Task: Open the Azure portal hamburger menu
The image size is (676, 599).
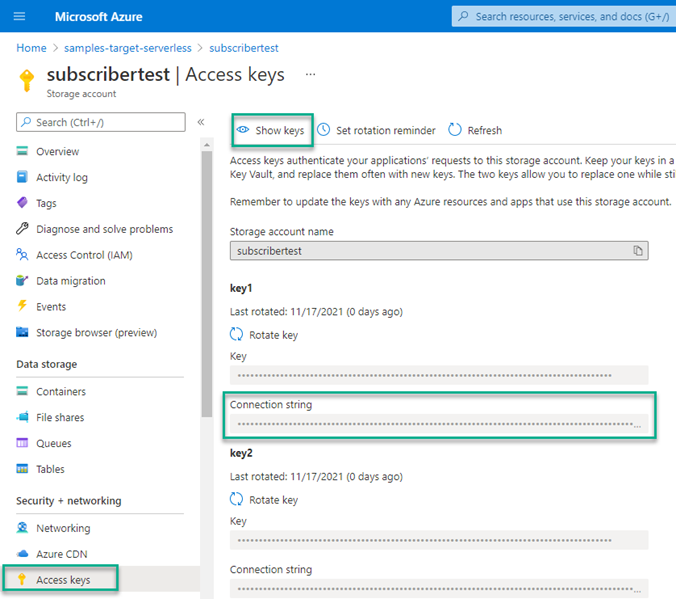Action: pos(19,16)
